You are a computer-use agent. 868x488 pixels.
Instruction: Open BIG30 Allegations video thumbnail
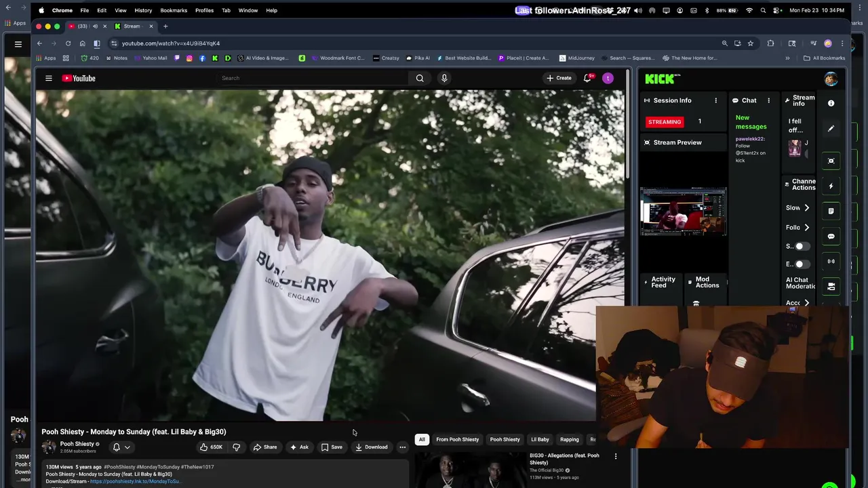(470, 470)
